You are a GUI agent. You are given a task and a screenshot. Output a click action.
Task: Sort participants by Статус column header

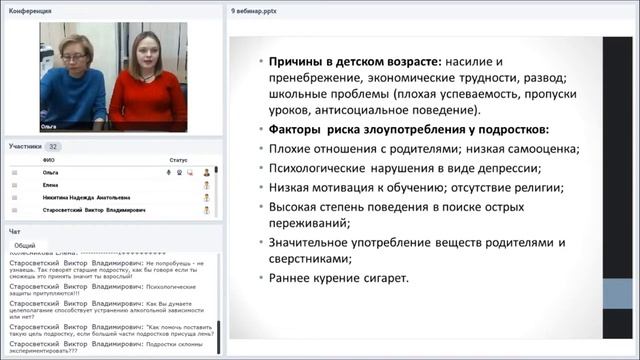(178, 160)
